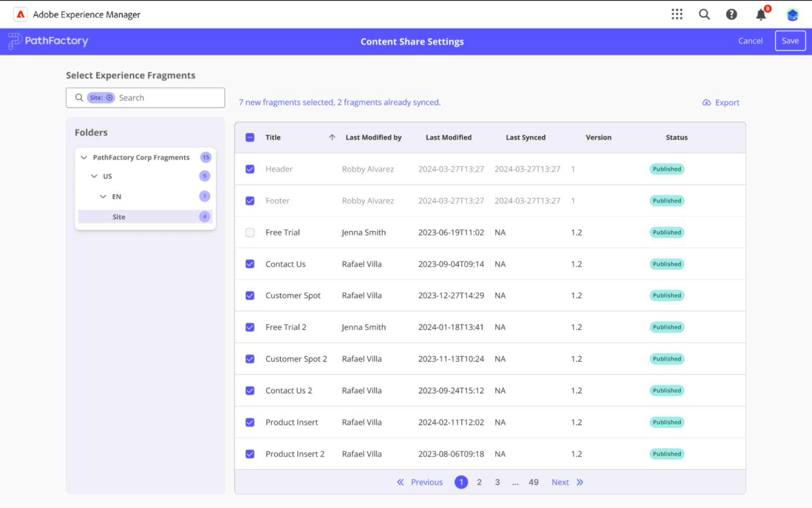Image resolution: width=812 pixels, height=508 pixels.
Task: View notifications via the bell icon
Action: (x=760, y=14)
